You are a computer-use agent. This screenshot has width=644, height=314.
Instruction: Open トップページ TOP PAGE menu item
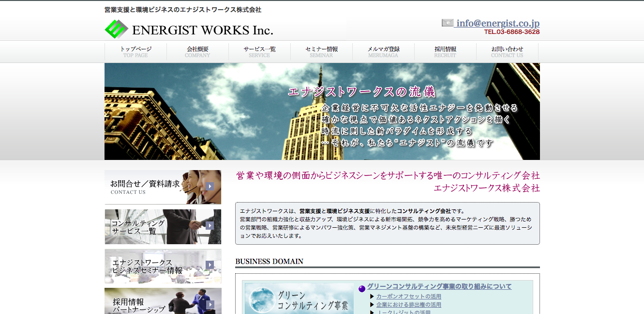[x=135, y=52]
